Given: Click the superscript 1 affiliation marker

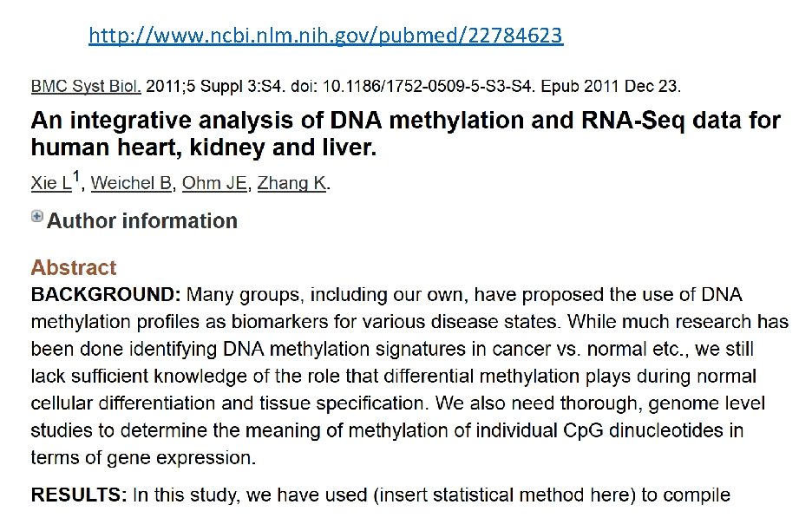Looking at the screenshot, I should pyautogui.click(x=76, y=177).
